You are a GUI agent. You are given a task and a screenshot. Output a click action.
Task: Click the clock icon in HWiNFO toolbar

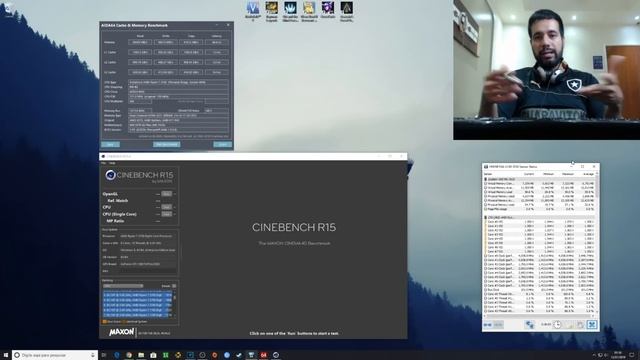coord(557,325)
